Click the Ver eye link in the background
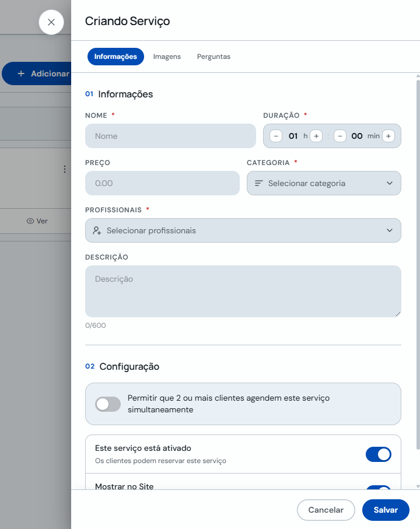The image size is (420, 529). click(37, 221)
